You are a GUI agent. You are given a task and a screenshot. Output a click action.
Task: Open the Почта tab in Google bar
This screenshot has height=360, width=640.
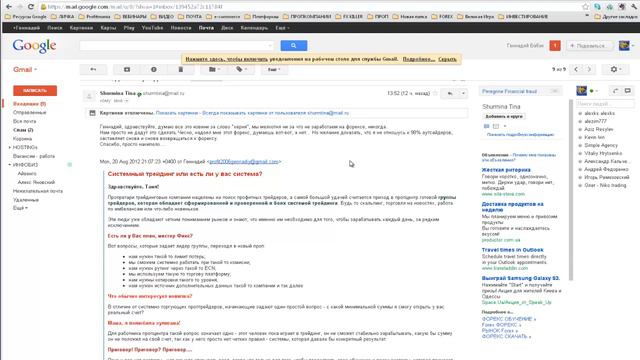click(x=206, y=28)
